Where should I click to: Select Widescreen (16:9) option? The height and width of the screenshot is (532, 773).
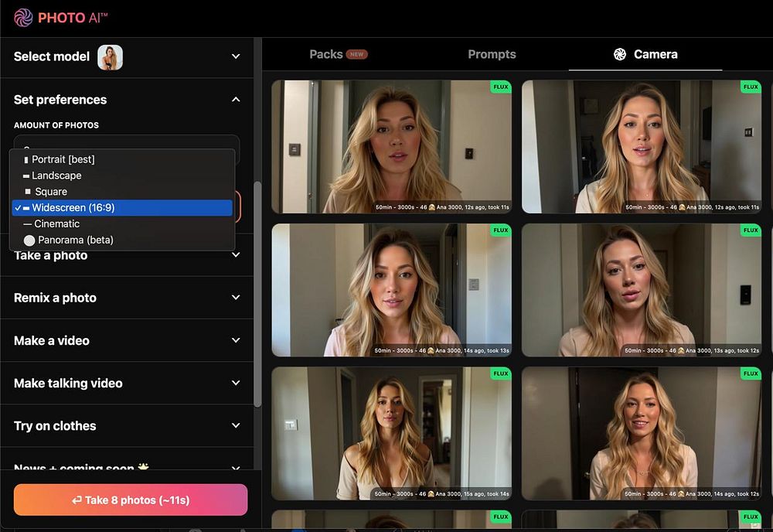[x=122, y=207]
